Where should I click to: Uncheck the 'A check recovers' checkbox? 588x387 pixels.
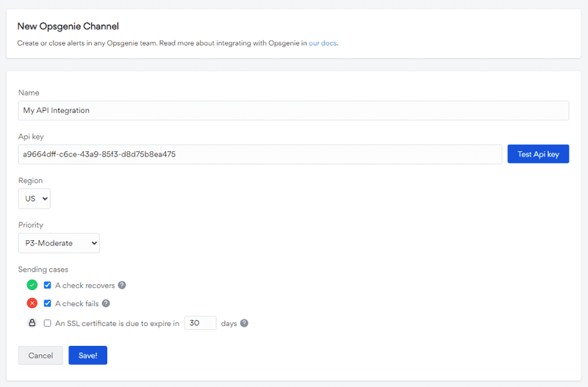(x=47, y=285)
